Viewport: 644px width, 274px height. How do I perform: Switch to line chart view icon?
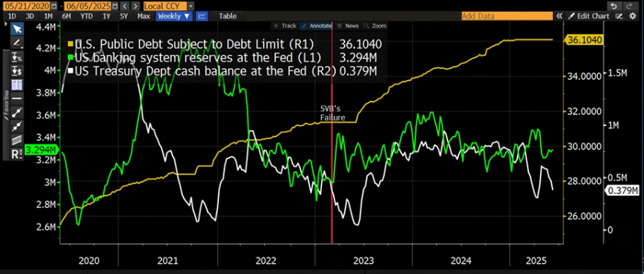click(x=202, y=16)
